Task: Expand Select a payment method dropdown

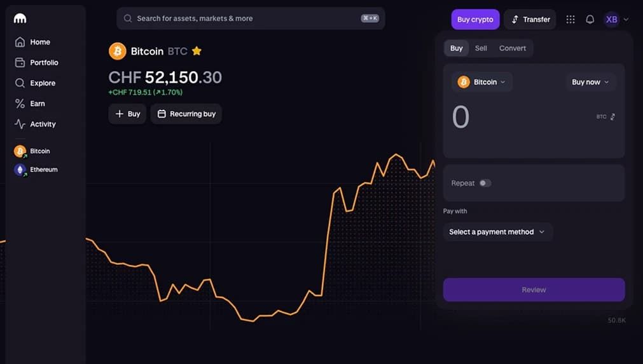Action: click(x=497, y=232)
